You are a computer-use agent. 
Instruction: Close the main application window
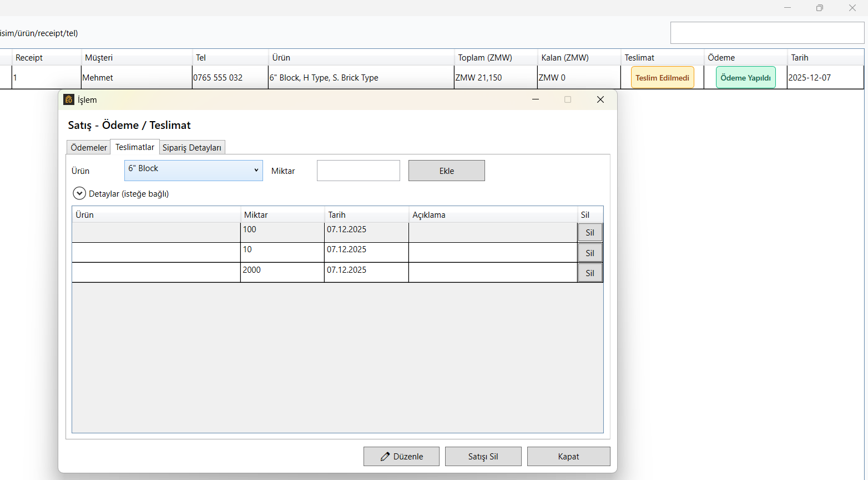click(x=852, y=8)
